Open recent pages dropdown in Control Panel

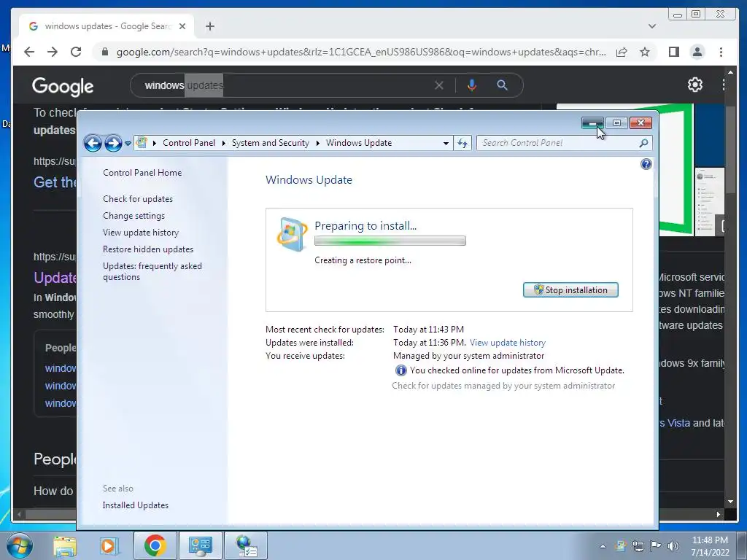pos(128,144)
